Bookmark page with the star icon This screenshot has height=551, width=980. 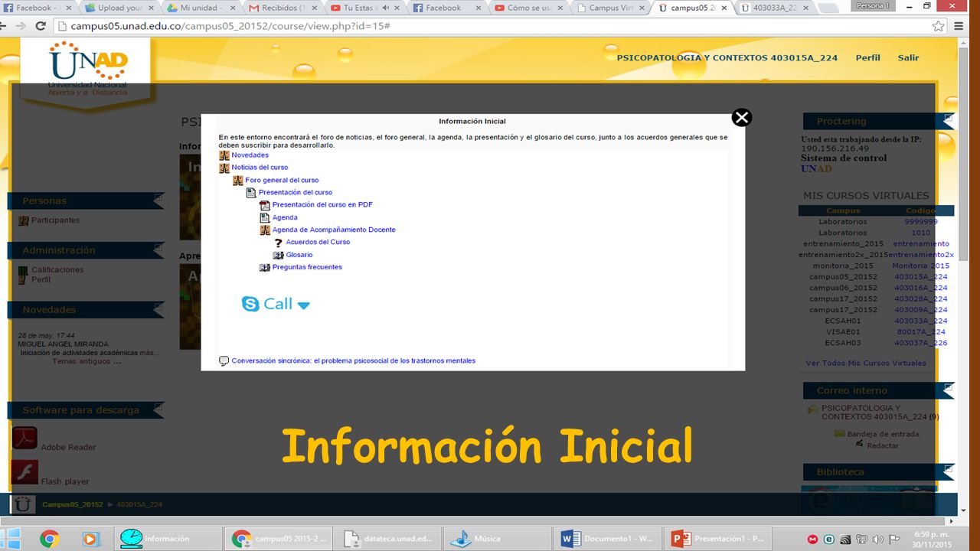(938, 26)
